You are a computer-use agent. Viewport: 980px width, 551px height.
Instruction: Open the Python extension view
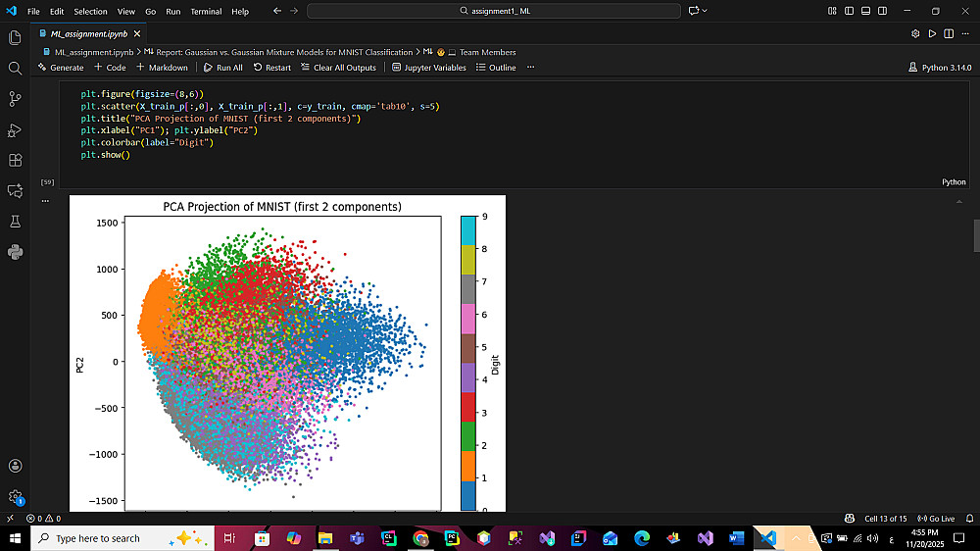click(x=15, y=252)
